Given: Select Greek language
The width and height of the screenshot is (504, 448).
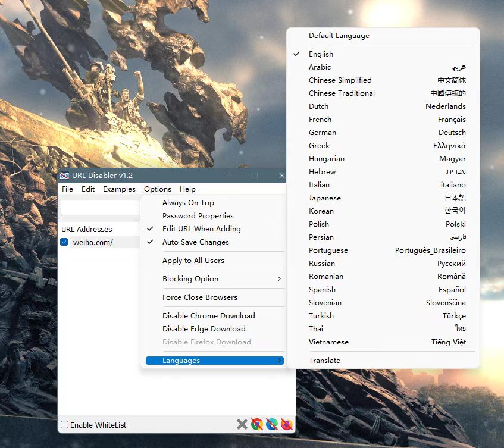Looking at the screenshot, I should pyautogui.click(x=383, y=146).
